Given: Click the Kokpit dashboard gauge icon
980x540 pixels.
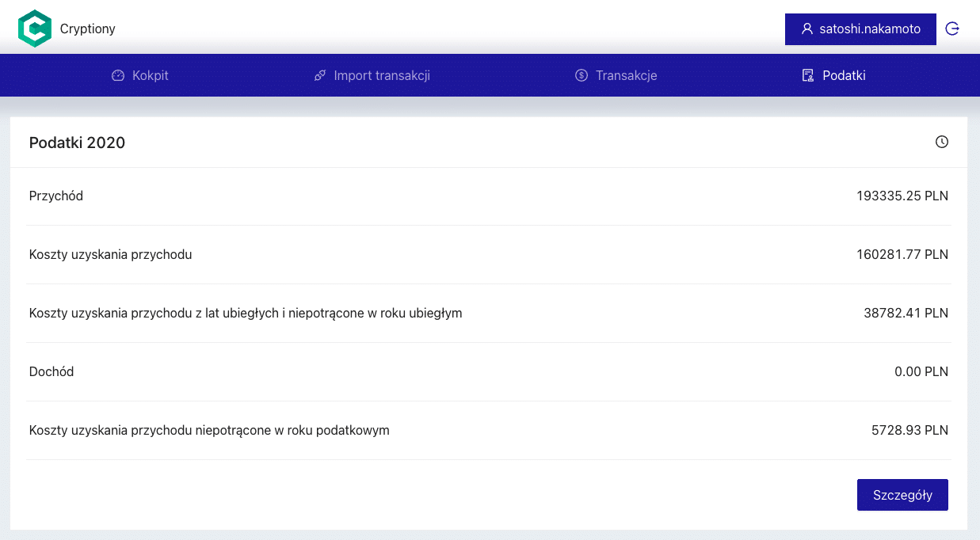Looking at the screenshot, I should coord(118,76).
